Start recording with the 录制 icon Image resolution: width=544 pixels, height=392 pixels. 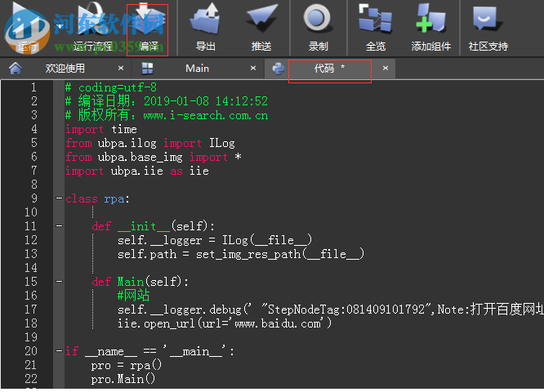click(x=318, y=27)
